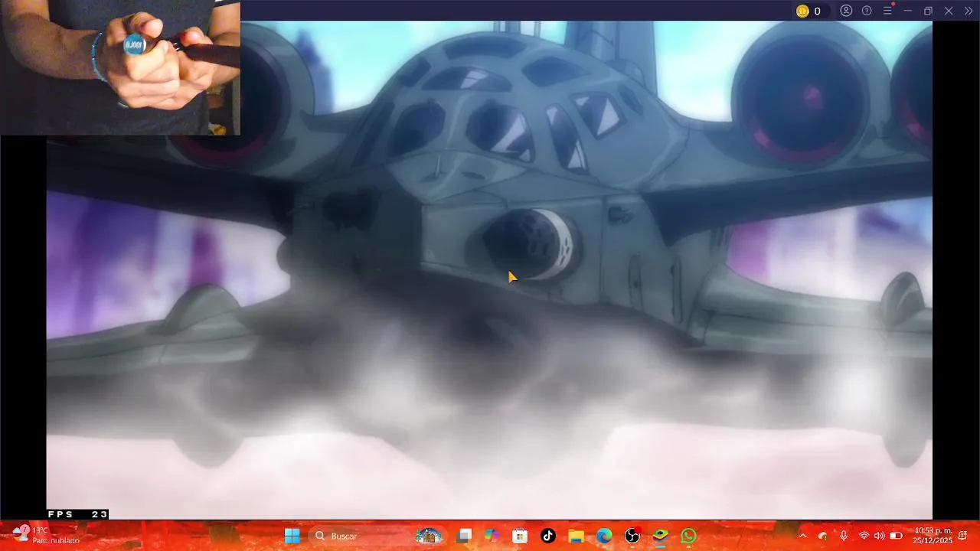This screenshot has height=551, width=980.
Task: Open WhatsApp from the taskbar
Action: [689, 536]
